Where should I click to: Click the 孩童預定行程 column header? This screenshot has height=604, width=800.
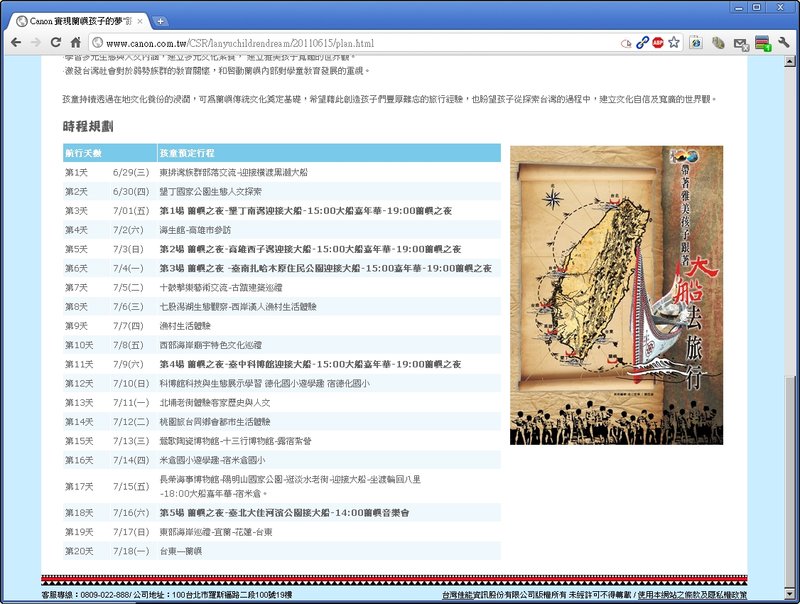187,153
